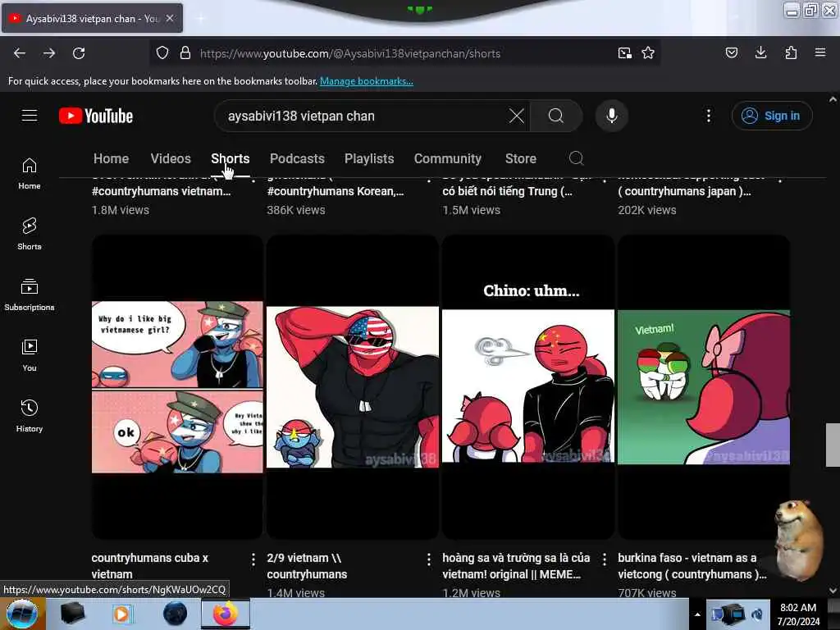Open the extensions puzzle icon
840x630 pixels.
coord(791,52)
